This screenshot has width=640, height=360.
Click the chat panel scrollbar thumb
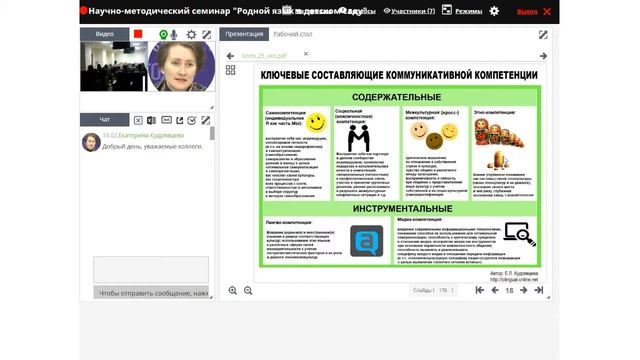[x=212, y=133]
